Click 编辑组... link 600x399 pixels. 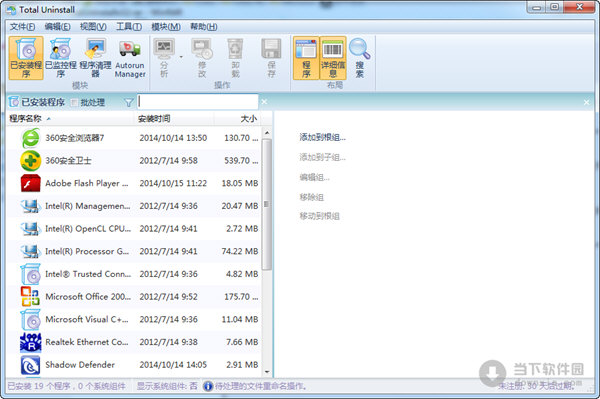(x=314, y=177)
